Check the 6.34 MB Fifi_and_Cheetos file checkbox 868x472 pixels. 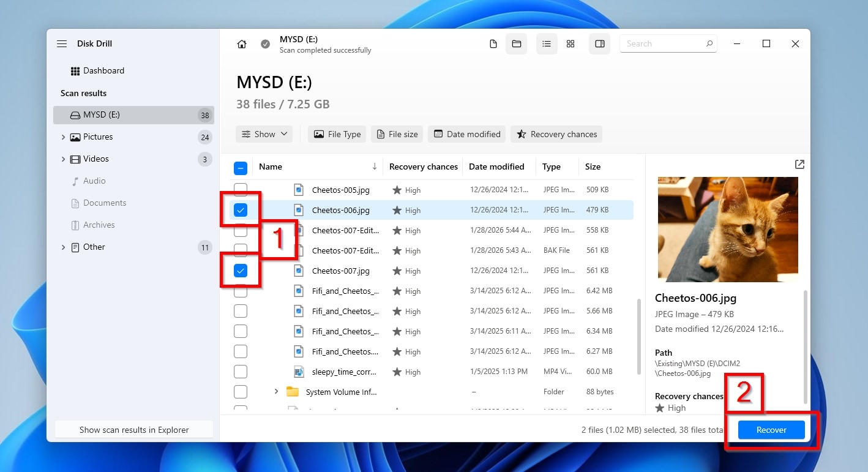241,331
